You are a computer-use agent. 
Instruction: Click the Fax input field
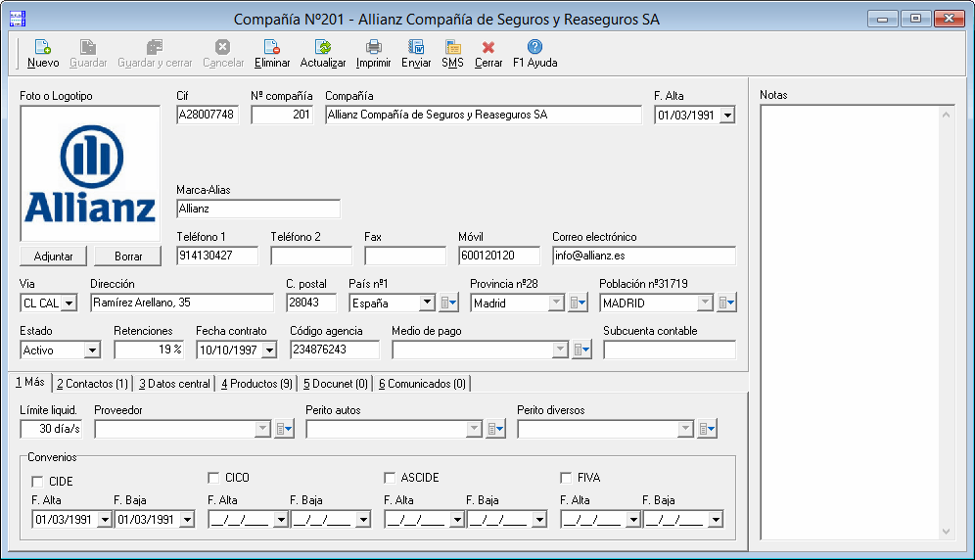405,256
